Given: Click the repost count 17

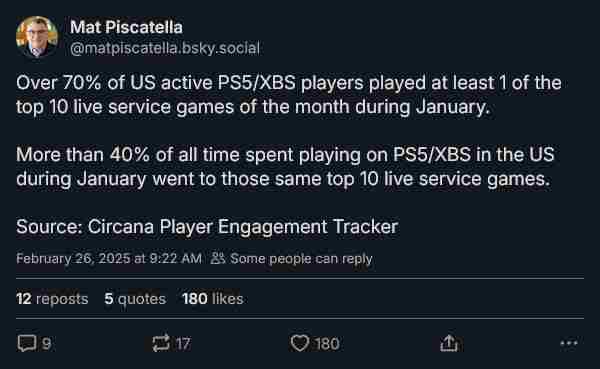Looking at the screenshot, I should point(183,344).
